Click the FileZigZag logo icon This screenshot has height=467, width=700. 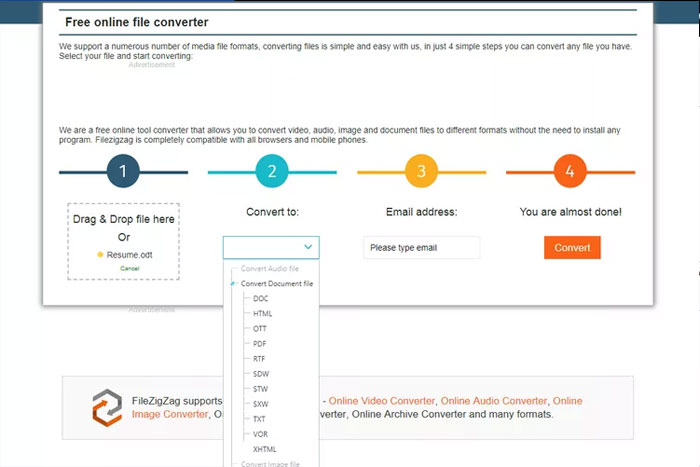tap(106, 408)
